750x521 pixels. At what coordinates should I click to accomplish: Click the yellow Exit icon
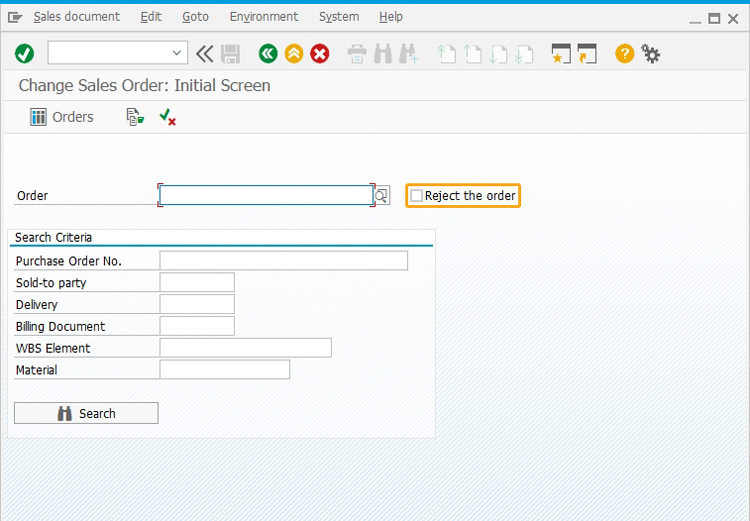click(294, 54)
